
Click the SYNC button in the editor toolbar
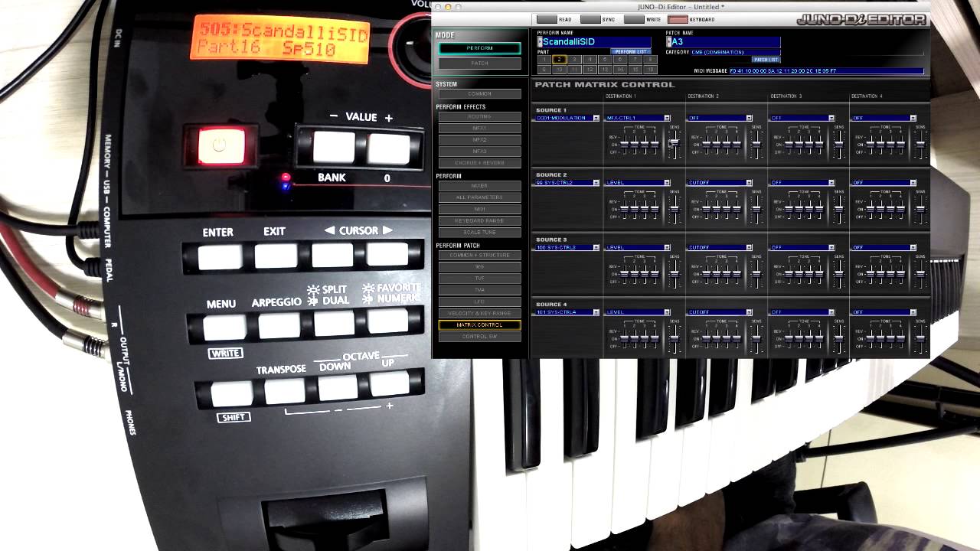(x=590, y=19)
